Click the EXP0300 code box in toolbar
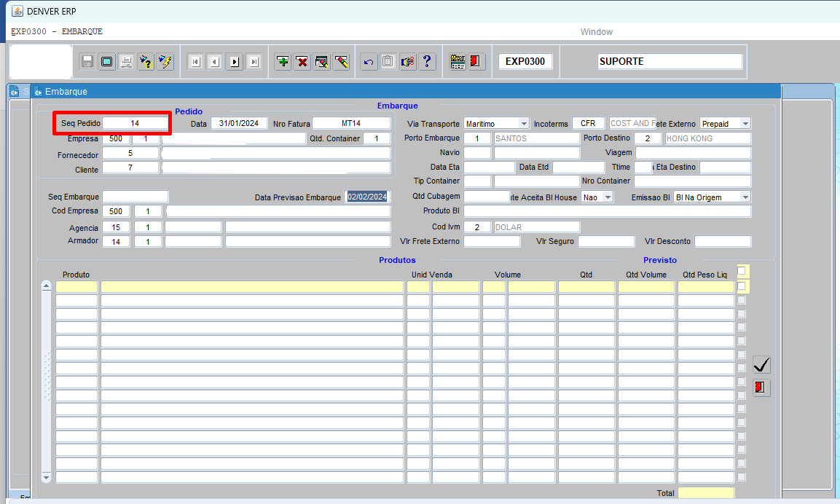840x504 pixels. pyautogui.click(x=525, y=62)
